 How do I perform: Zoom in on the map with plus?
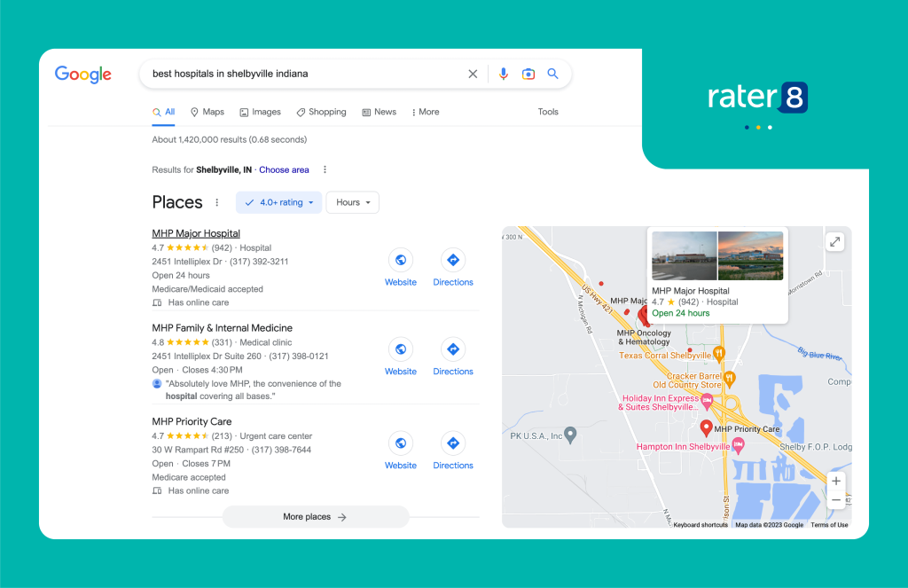tap(835, 481)
